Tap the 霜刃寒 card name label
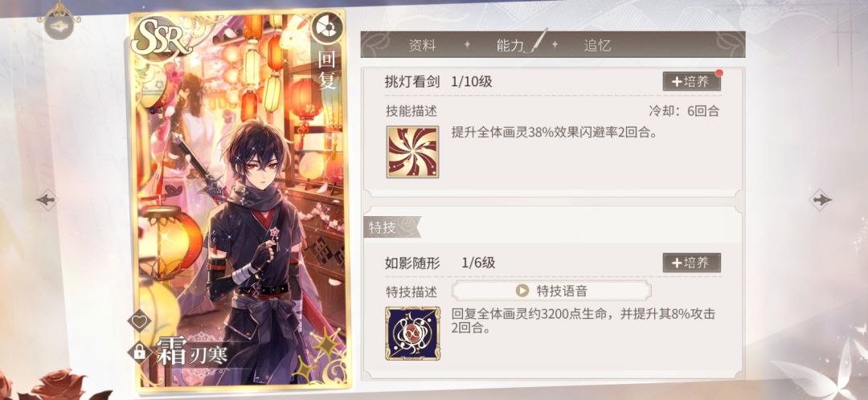868x400 pixels. coord(191,353)
